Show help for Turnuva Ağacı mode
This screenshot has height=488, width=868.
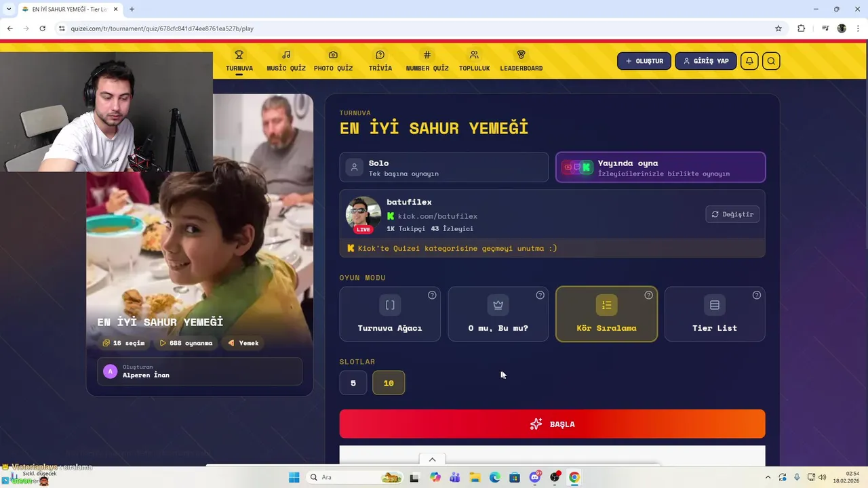coord(432,295)
